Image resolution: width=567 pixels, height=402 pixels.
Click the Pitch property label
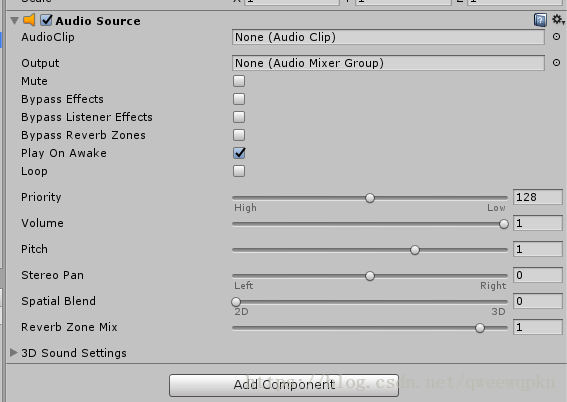pos(34,249)
